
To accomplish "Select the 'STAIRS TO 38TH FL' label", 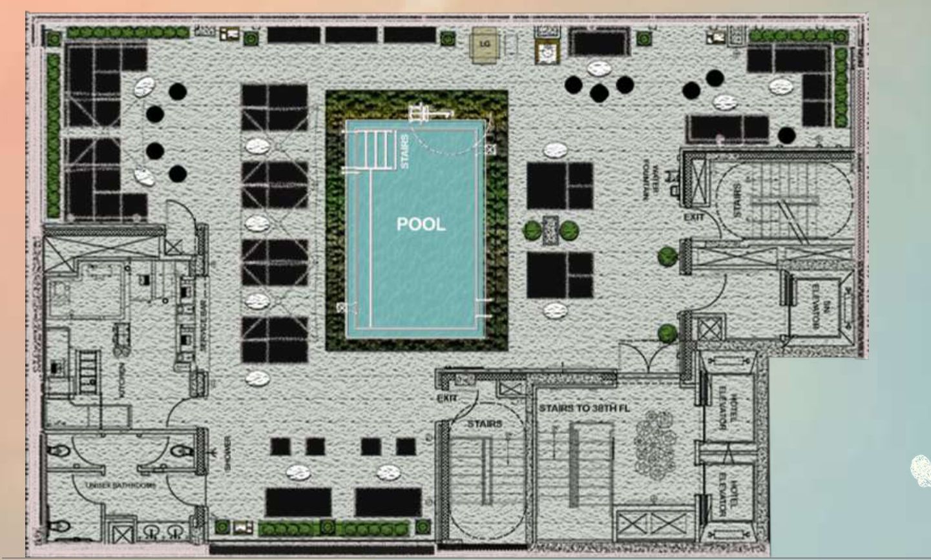I will [x=585, y=408].
